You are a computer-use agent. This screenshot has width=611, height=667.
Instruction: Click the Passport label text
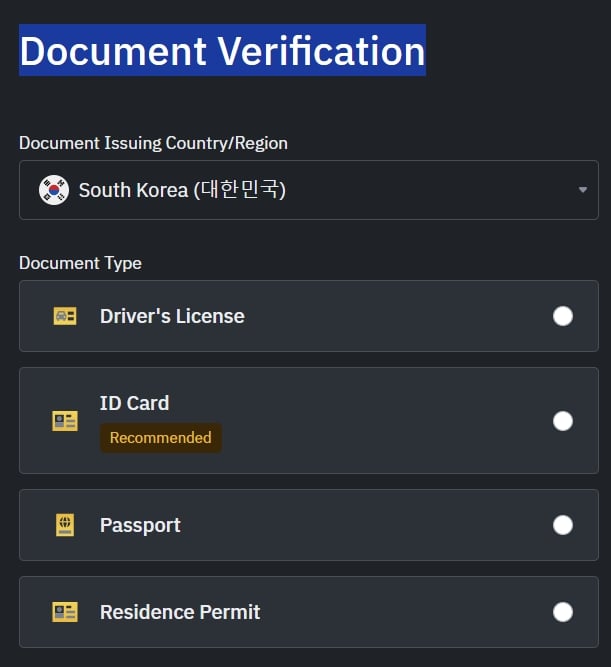click(140, 525)
